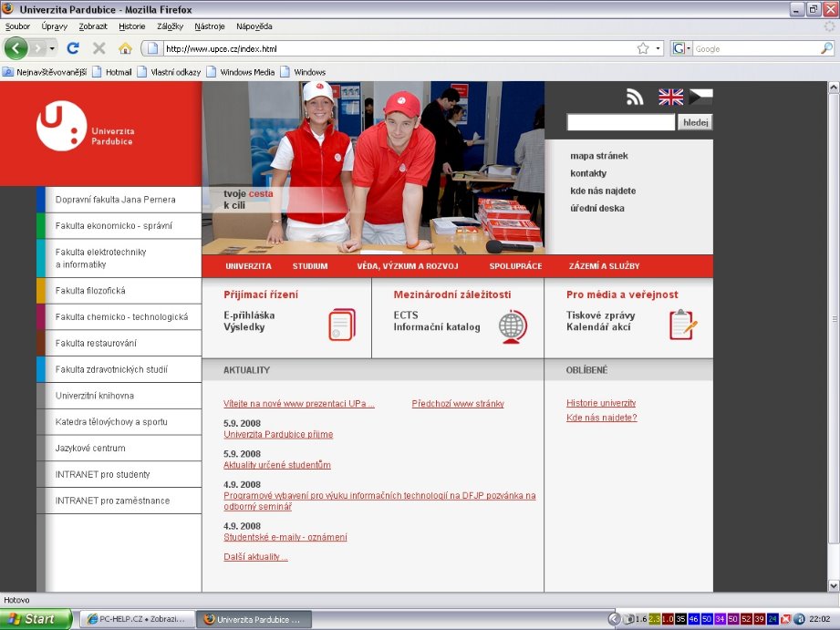Open the document icon beside E-přihláška

point(342,325)
